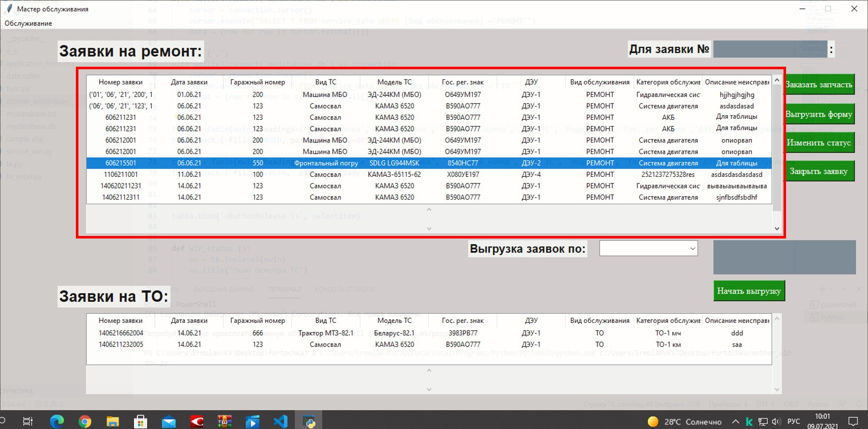Click the ДЭУ header in the TO table
The height and width of the screenshot is (429, 868).
pos(531,320)
